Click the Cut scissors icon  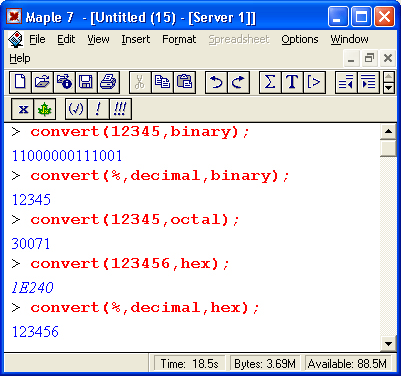coord(140,82)
